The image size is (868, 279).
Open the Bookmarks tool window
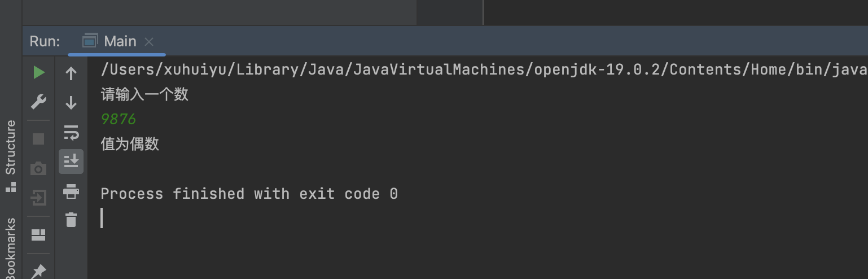(x=10, y=249)
